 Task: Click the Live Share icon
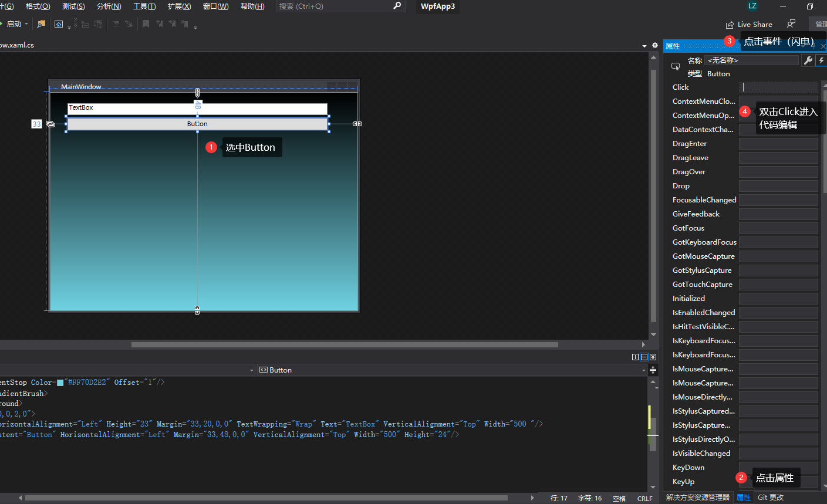730,25
